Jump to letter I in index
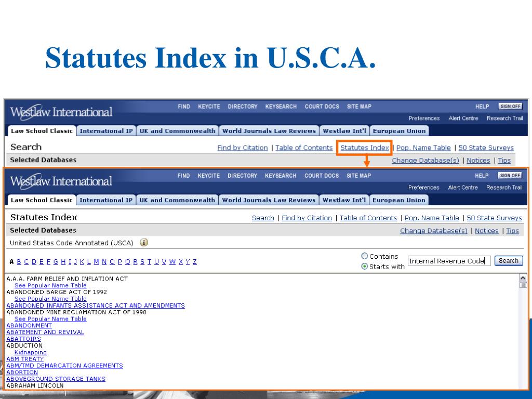Image resolution: width=532 pixels, height=399 pixels. point(70,262)
